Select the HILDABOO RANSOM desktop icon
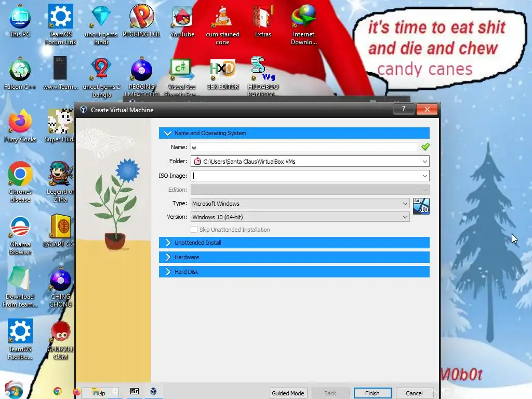This screenshot has height=399, width=532. (263, 76)
